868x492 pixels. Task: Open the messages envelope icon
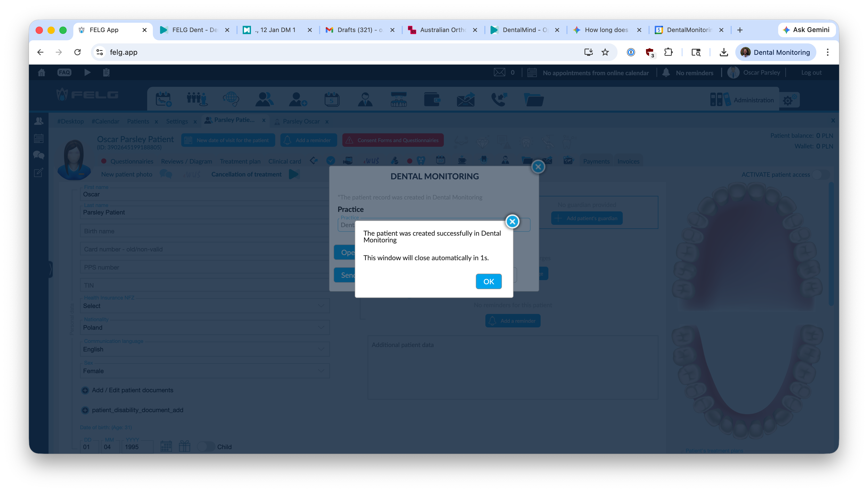(x=499, y=72)
